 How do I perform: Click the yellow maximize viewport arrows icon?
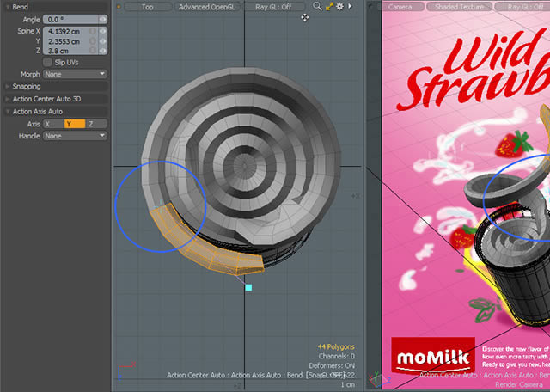click(x=329, y=6)
